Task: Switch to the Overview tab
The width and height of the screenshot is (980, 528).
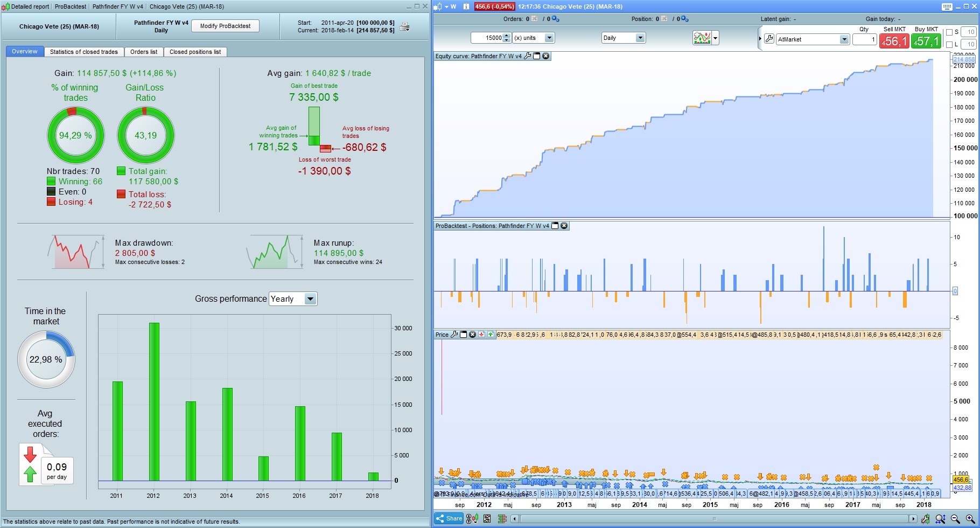Action: pyautogui.click(x=25, y=52)
